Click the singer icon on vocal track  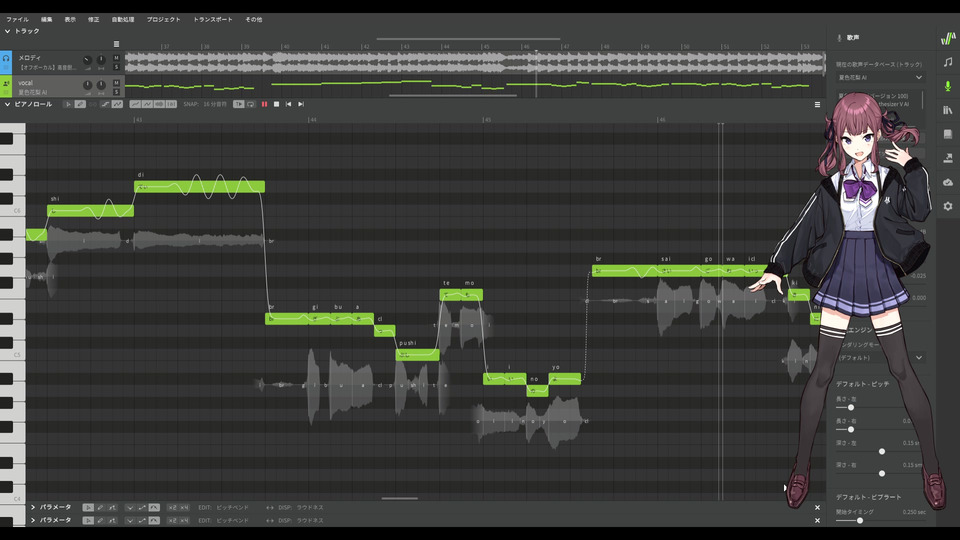point(6,84)
